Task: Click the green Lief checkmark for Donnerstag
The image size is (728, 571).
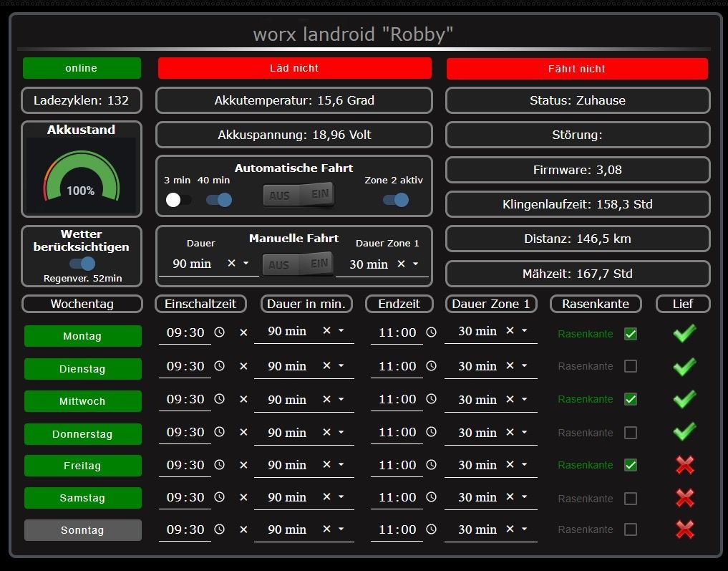Action: [x=684, y=431]
